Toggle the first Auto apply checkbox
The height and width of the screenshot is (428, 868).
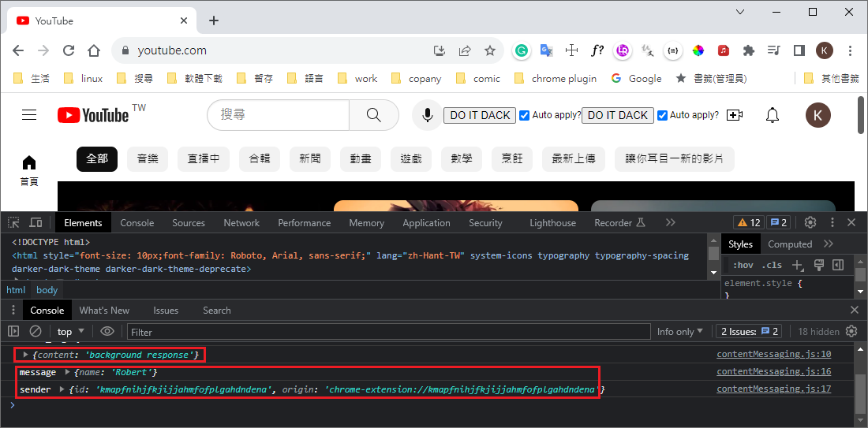coord(524,116)
